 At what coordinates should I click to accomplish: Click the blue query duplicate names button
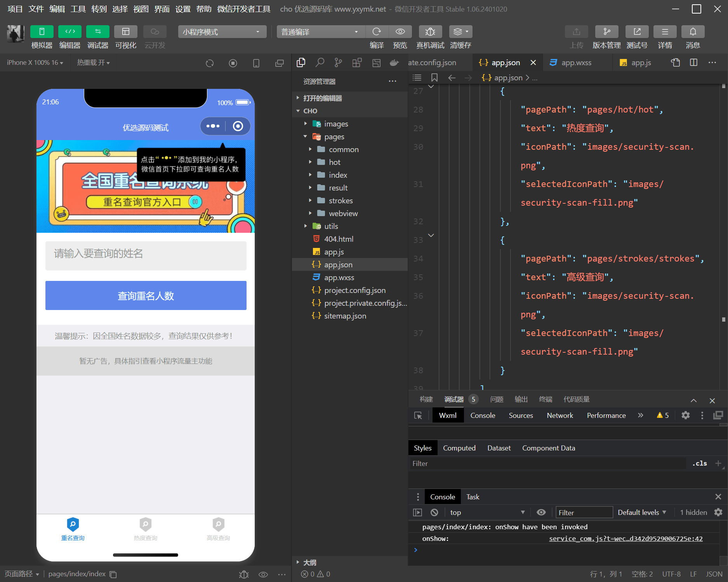pos(146,296)
